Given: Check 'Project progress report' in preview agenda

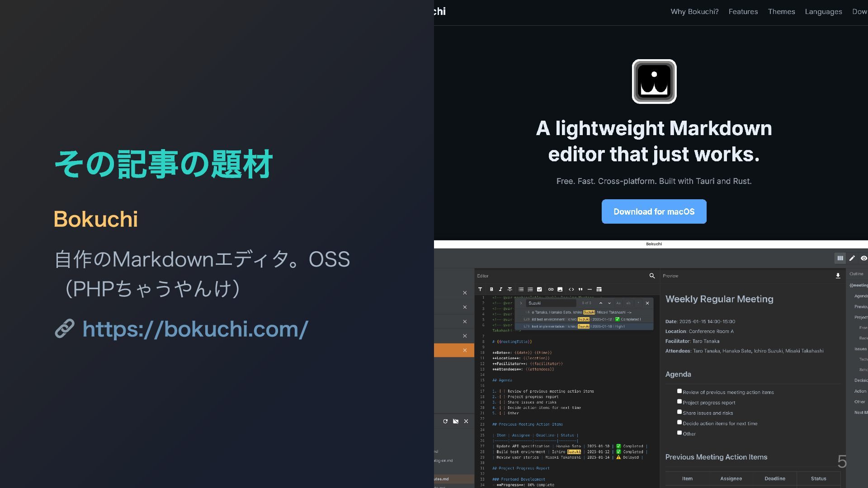Looking at the screenshot, I should pyautogui.click(x=679, y=401).
